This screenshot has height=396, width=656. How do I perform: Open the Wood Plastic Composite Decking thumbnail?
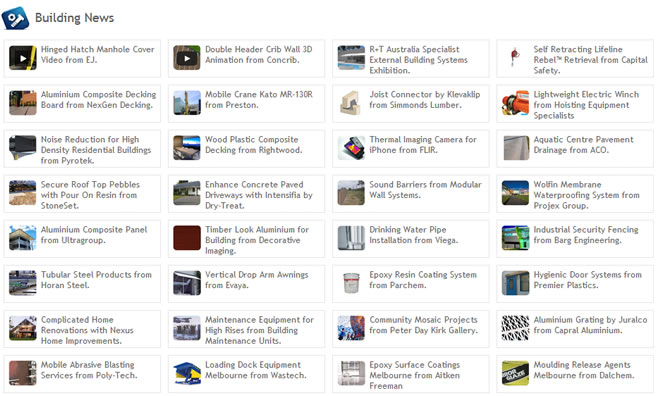[187, 148]
